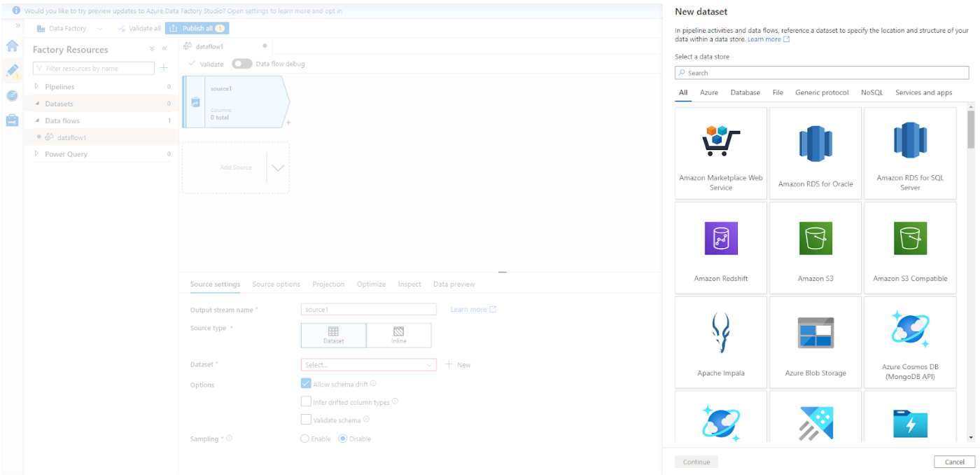Click the expand-all chevrons icon in Factory Resources
The width and height of the screenshot is (980, 475).
[x=152, y=49]
